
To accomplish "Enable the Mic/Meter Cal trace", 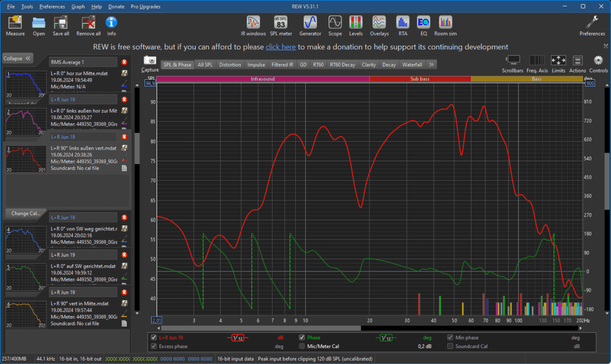I will (302, 346).
